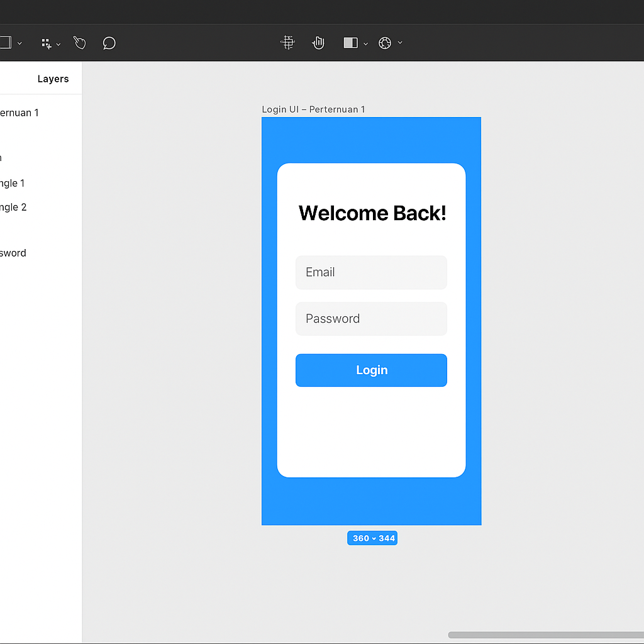This screenshot has width=644, height=644.
Task: Select the hand tool in left toolbar
Action: pyautogui.click(x=79, y=43)
